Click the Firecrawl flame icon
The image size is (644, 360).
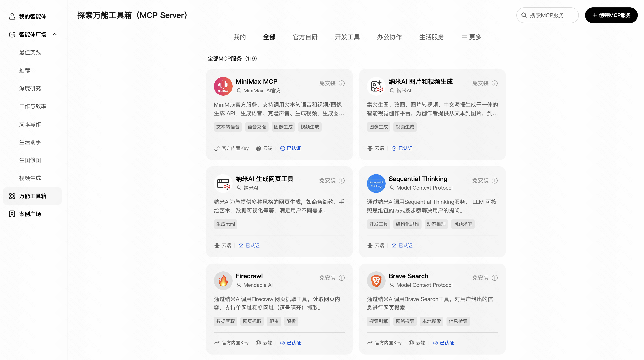(x=223, y=281)
